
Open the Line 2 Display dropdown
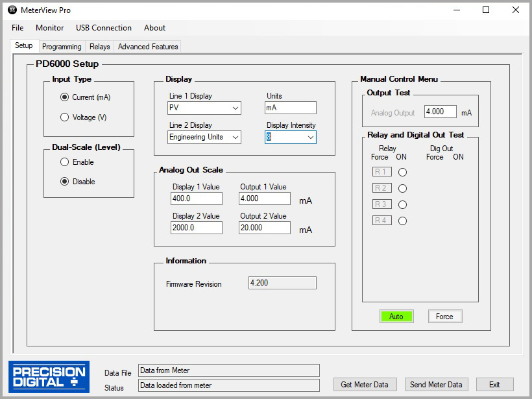click(204, 137)
